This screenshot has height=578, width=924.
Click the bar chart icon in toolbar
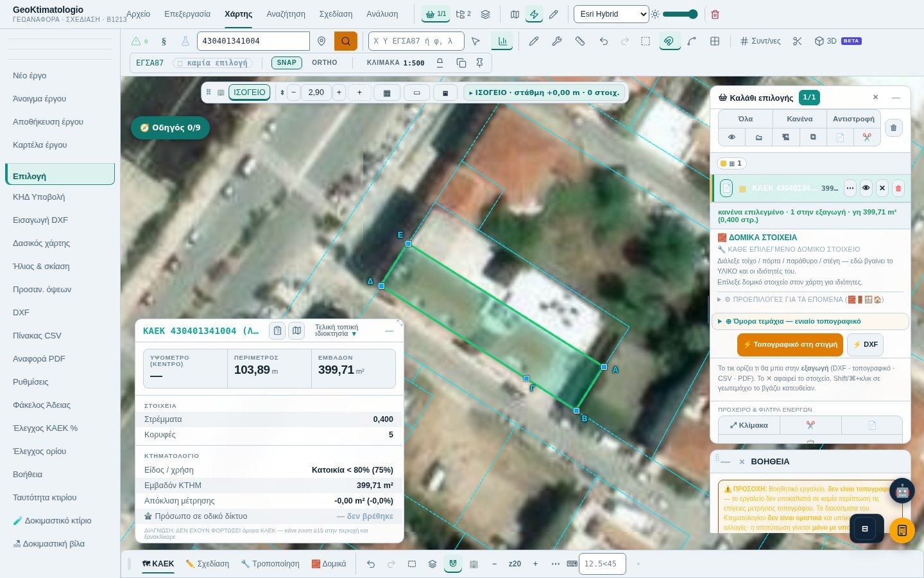point(502,41)
